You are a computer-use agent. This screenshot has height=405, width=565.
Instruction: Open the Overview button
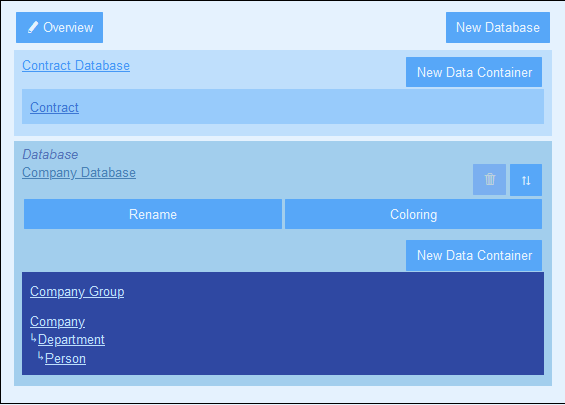[59, 27]
